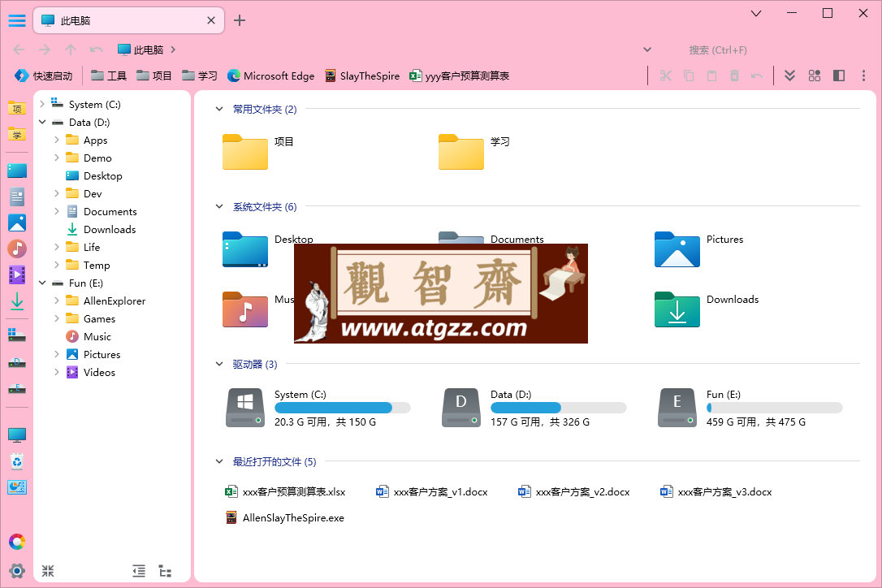
Task: Open the view layout grid icon
Action: pyautogui.click(x=815, y=76)
